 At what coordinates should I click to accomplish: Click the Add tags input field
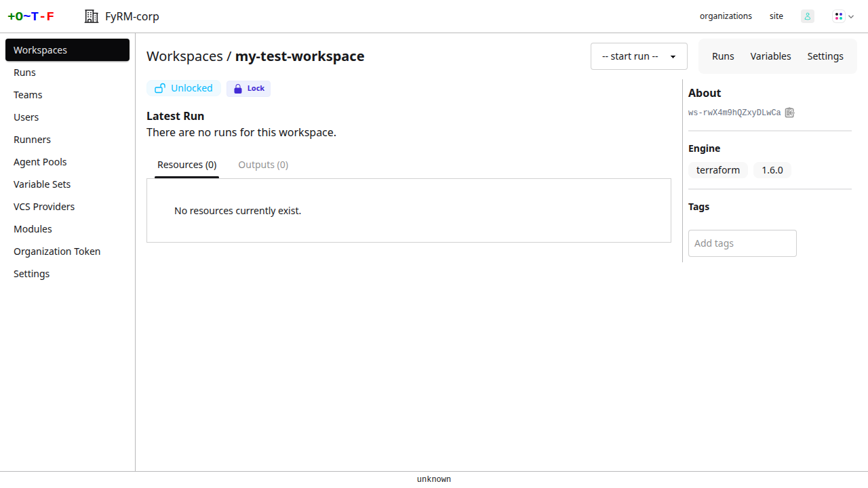(742, 243)
